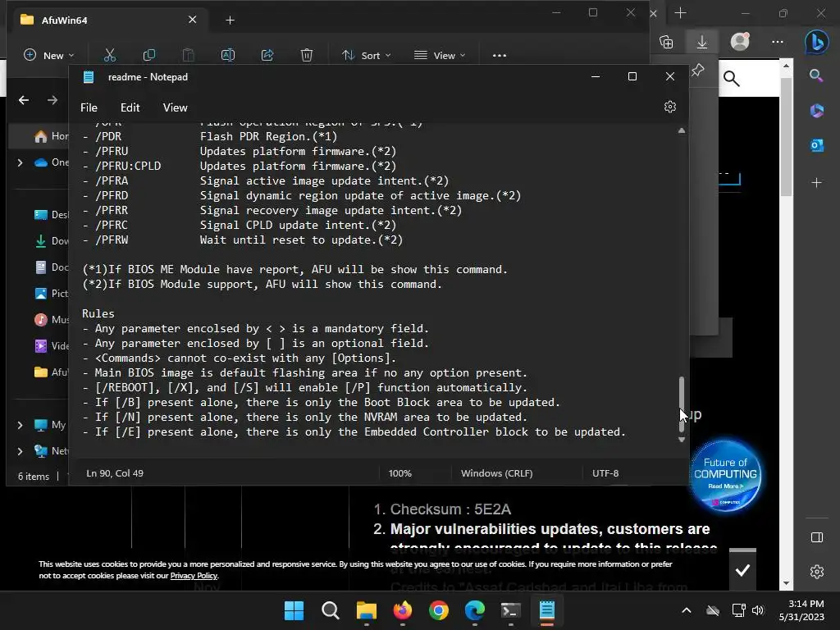Image resolution: width=840 pixels, height=630 pixels.
Task: Click Notepad scroll up arrow
Action: coord(682,130)
